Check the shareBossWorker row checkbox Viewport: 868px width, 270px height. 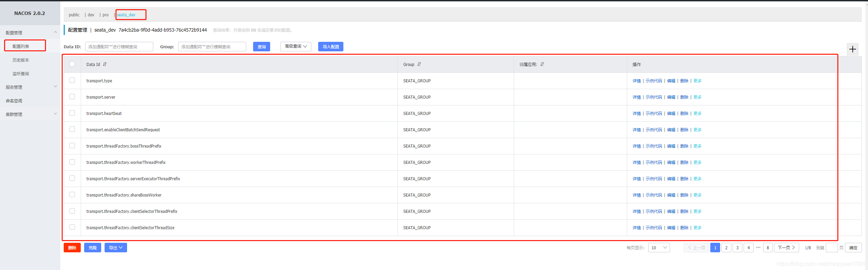pos(72,195)
